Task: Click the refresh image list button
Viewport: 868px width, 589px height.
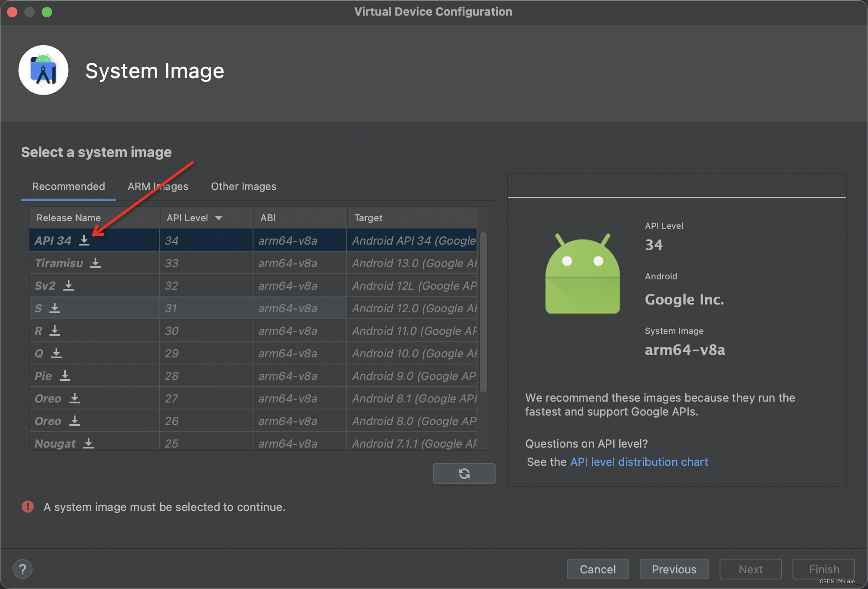Action: [x=464, y=473]
